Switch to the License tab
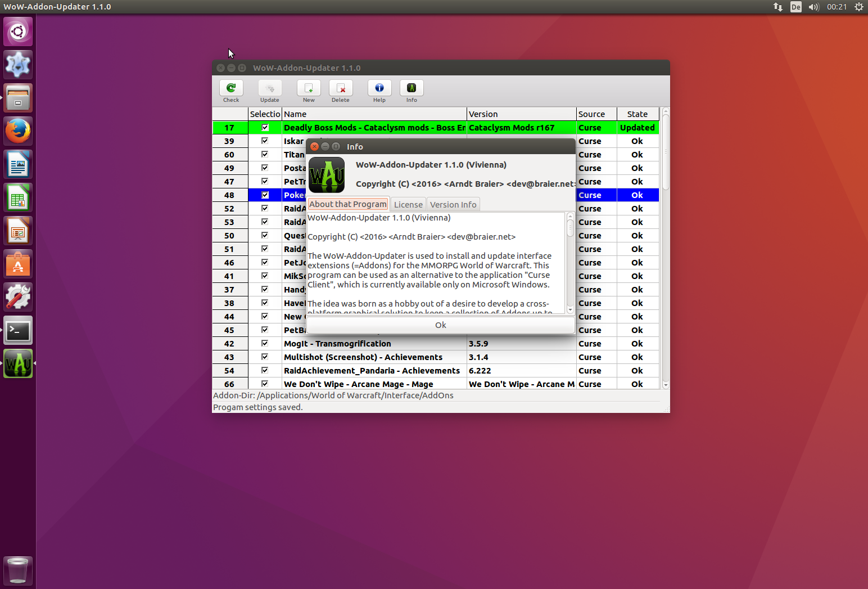This screenshot has width=868, height=589. [408, 205]
